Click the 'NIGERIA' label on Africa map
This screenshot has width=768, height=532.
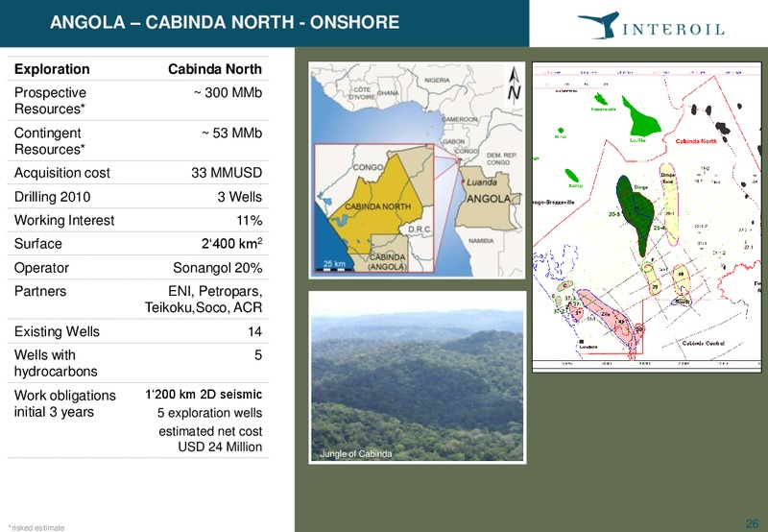(437, 81)
